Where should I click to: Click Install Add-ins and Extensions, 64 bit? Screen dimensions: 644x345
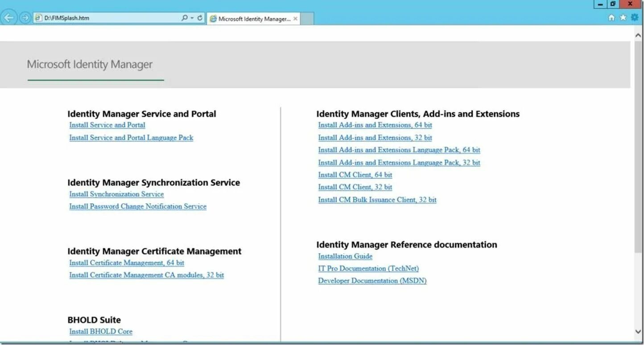pos(375,125)
